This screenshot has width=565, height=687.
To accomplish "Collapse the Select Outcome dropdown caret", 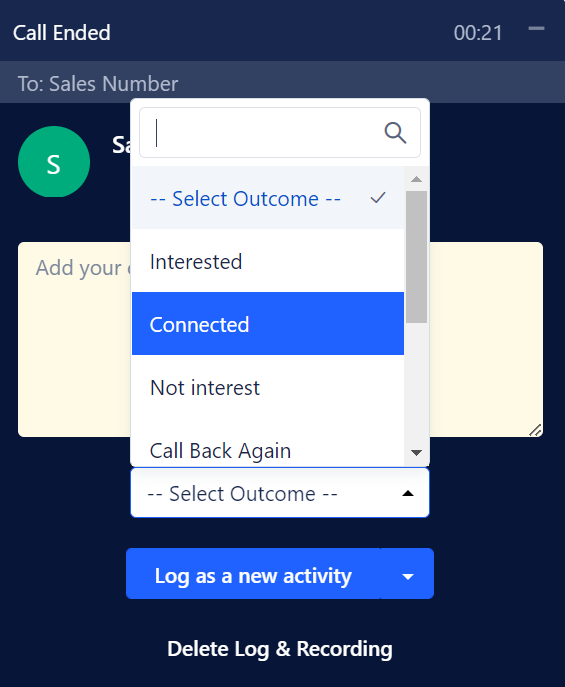I will click(x=408, y=493).
